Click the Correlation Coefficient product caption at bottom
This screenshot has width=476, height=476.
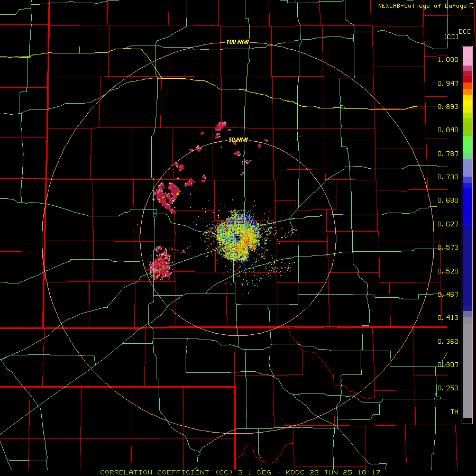pyautogui.click(x=240, y=472)
